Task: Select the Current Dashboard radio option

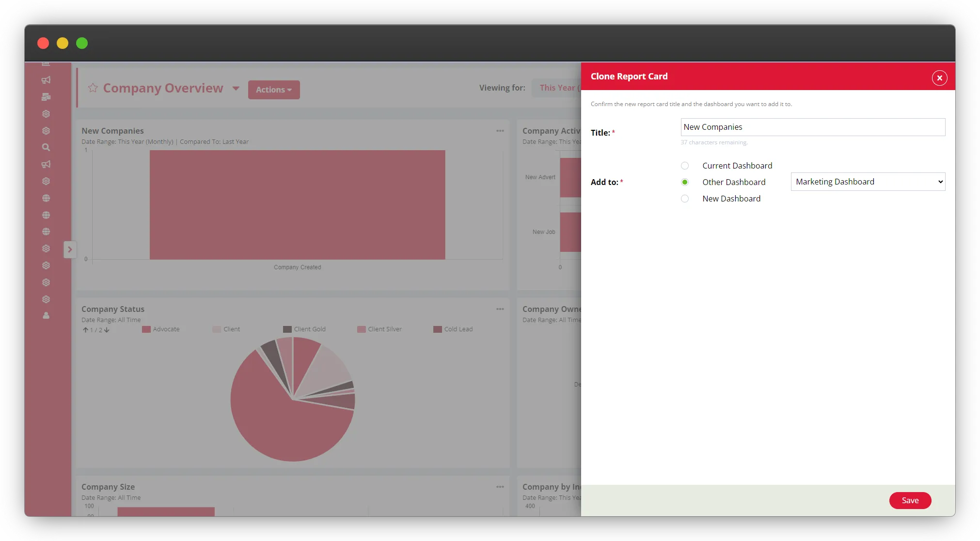Action: [684, 166]
